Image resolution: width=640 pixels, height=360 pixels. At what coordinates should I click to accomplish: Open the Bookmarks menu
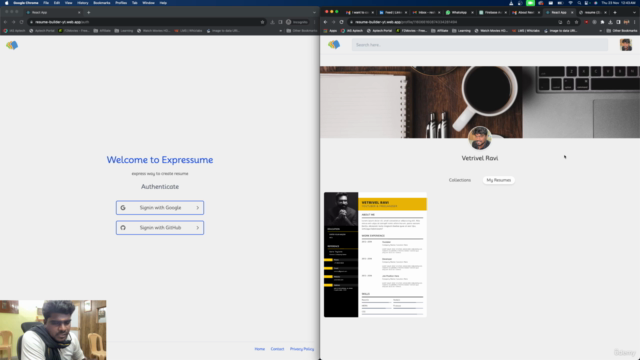102,3
